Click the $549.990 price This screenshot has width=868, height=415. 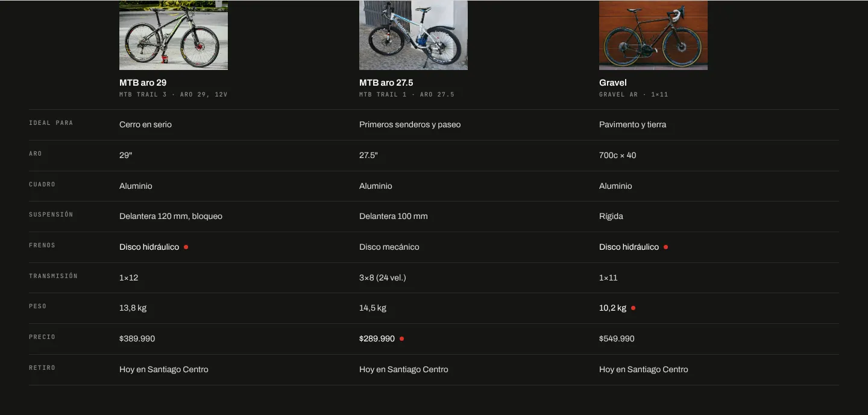(617, 339)
